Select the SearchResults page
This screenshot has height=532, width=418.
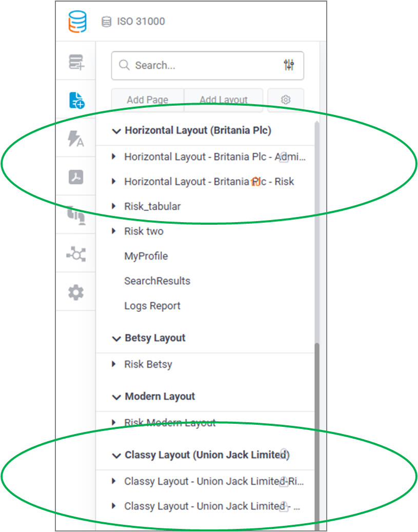tap(157, 281)
